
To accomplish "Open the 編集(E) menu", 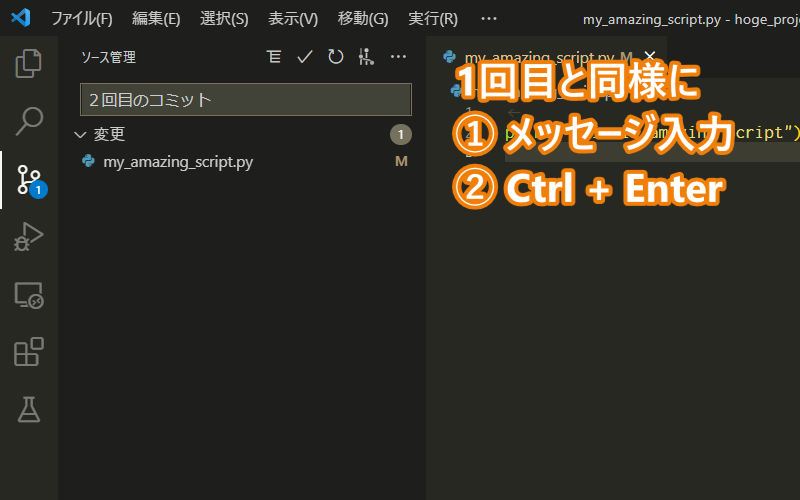I will click(156, 19).
